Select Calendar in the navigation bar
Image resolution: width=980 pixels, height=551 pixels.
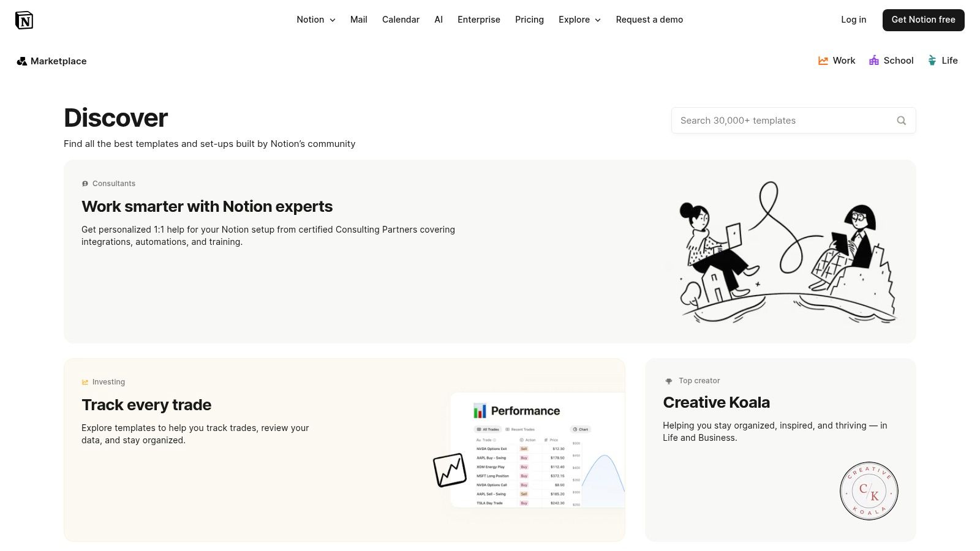click(x=401, y=20)
